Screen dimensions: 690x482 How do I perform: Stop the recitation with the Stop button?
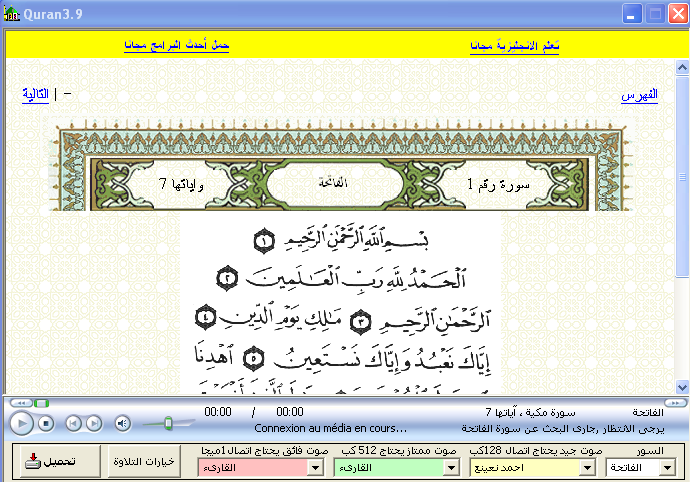[x=46, y=423]
